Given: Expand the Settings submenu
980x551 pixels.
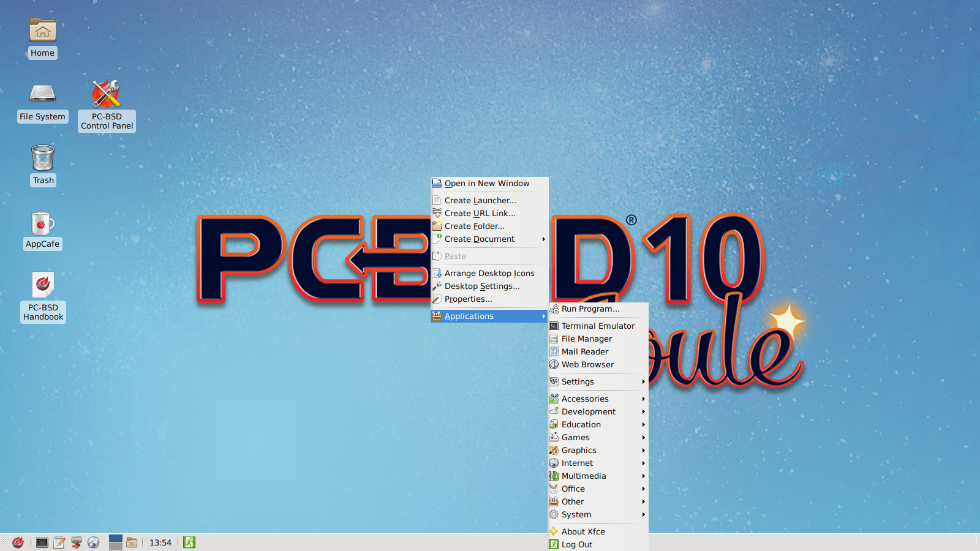Looking at the screenshot, I should tap(598, 381).
